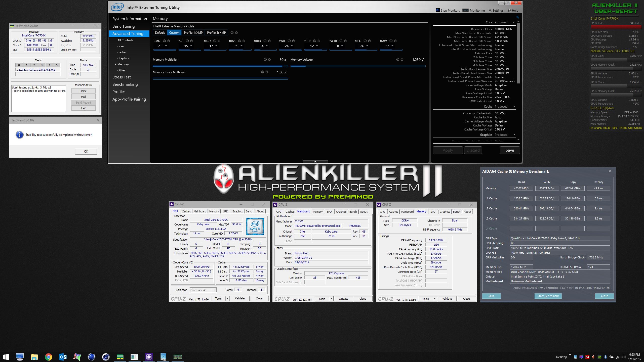Screen dimensions: 644x362
Task: Select the Default memory profile
Action: (160, 33)
